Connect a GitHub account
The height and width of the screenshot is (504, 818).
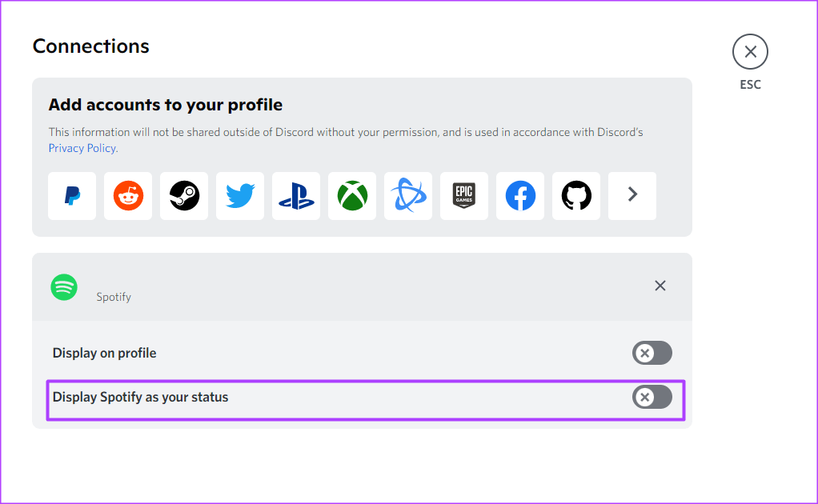point(576,196)
